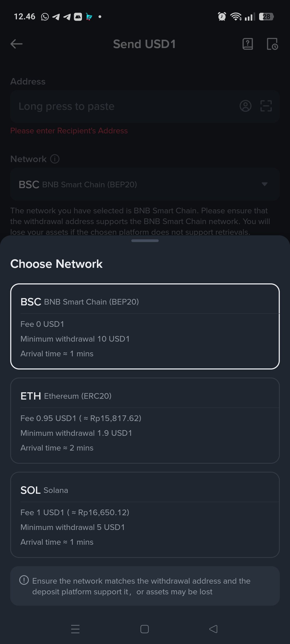Tap the Android home button
290x644 pixels.
tap(144, 629)
